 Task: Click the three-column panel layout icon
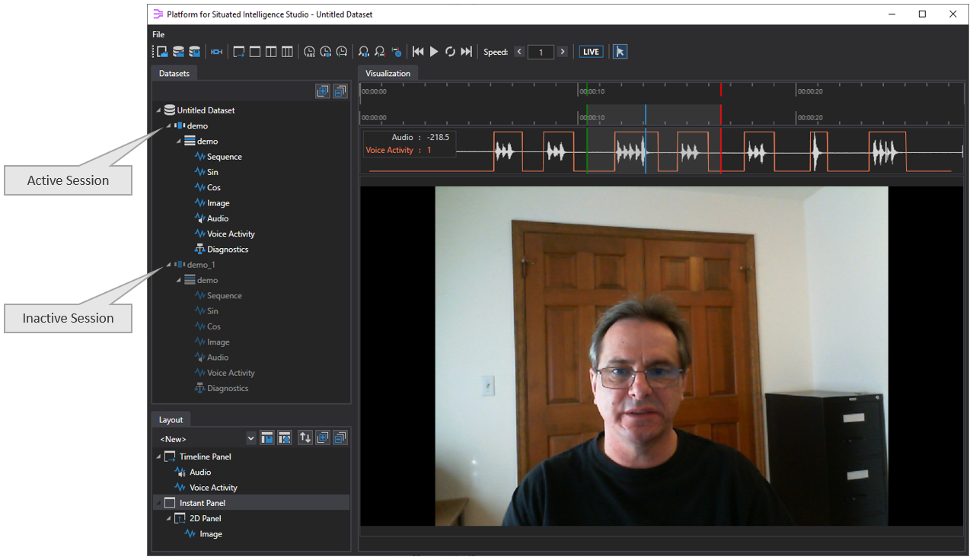coord(287,52)
